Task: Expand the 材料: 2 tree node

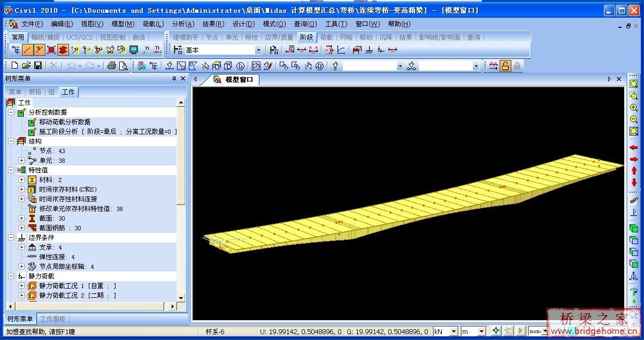Action: pos(22,180)
